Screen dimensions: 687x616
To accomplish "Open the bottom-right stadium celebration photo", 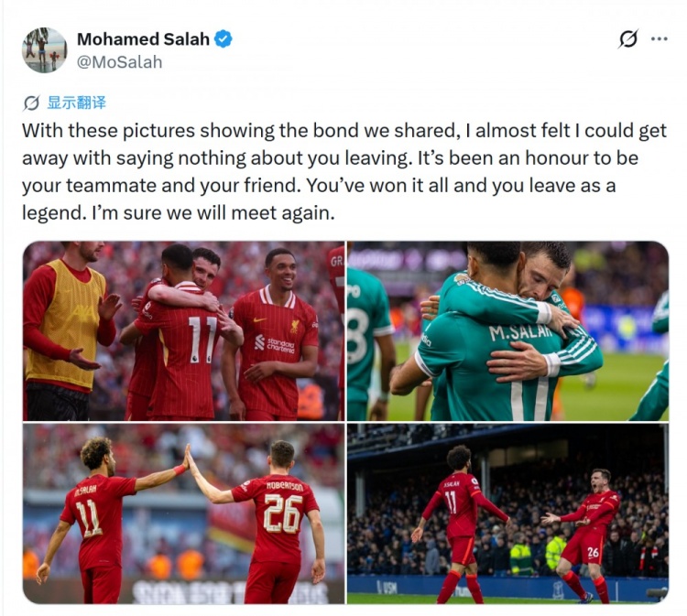I will 507,513.
